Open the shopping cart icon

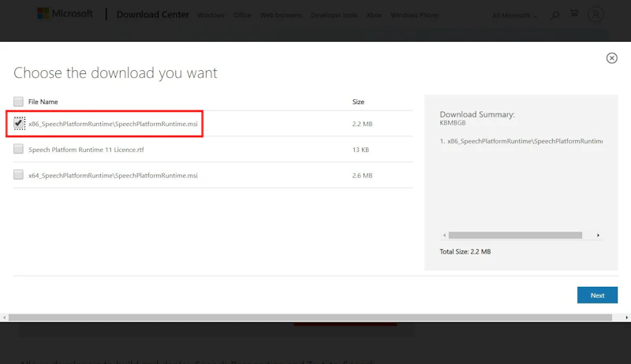pyautogui.click(x=574, y=13)
